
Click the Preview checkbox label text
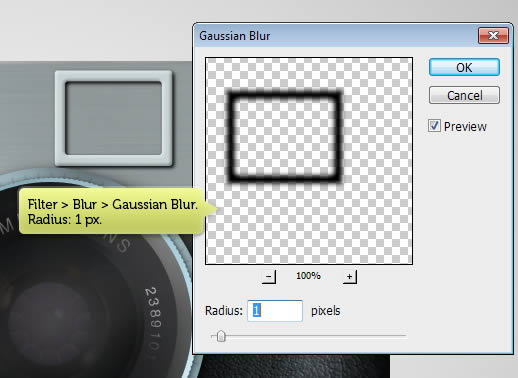[465, 127]
